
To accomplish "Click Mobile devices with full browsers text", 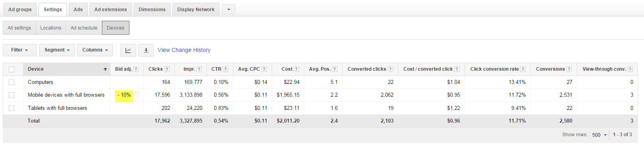I will pyautogui.click(x=66, y=95).
